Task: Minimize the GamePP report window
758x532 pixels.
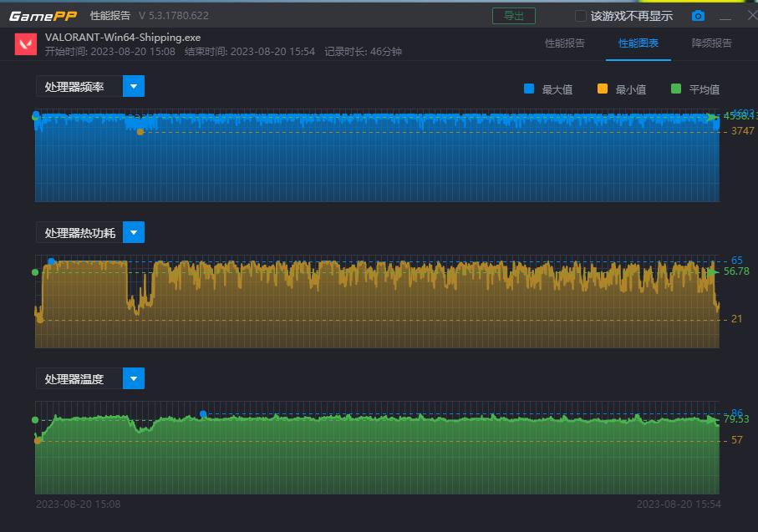Action: [x=725, y=16]
